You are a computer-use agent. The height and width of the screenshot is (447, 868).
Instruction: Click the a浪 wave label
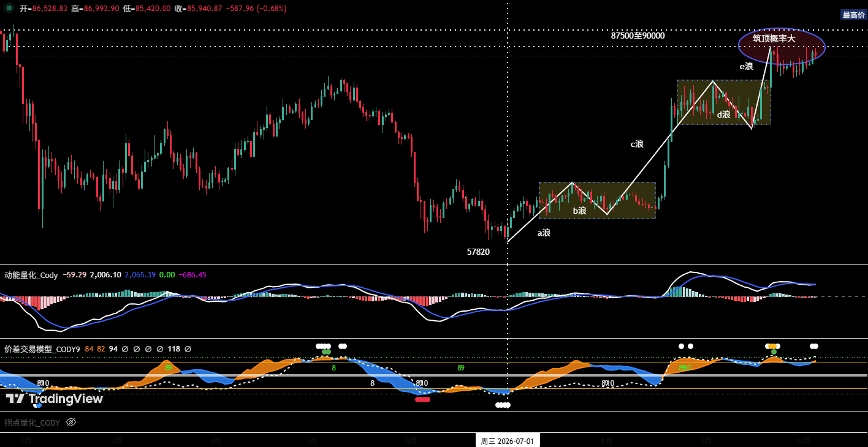tap(544, 233)
